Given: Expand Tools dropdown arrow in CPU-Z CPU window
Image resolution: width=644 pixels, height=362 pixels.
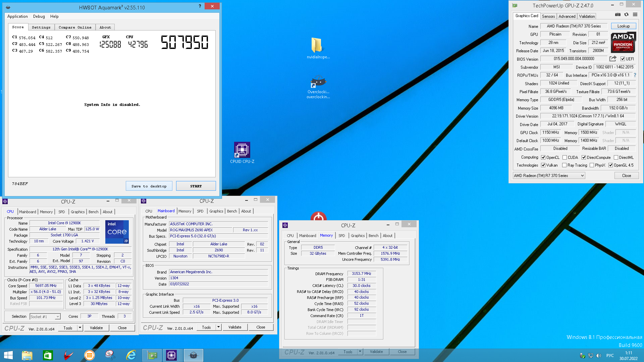Looking at the screenshot, I should (x=80, y=328).
